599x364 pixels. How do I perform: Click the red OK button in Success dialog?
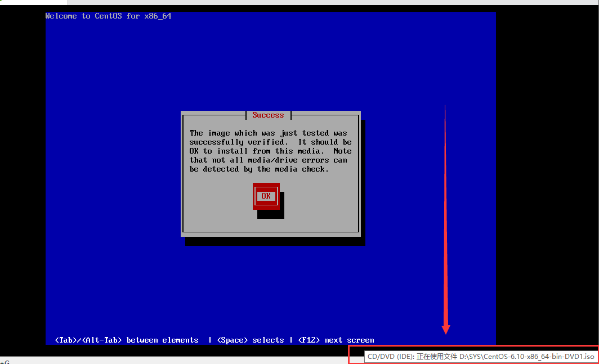(266, 196)
